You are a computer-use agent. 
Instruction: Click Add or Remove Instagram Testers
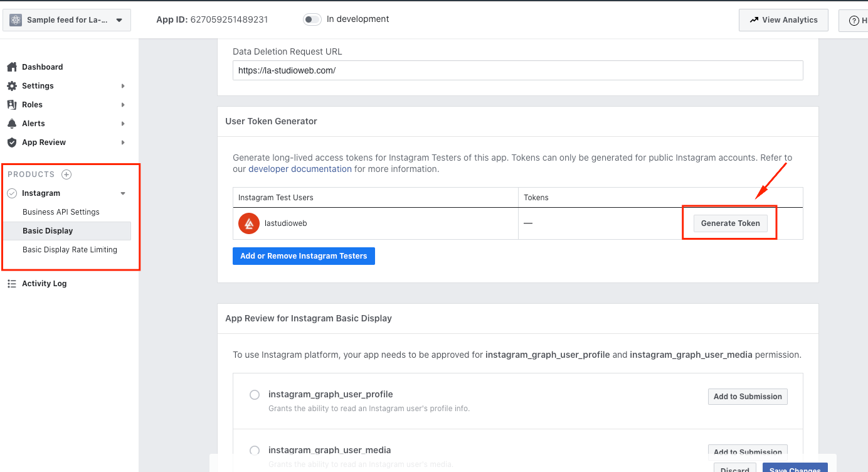[x=304, y=256]
